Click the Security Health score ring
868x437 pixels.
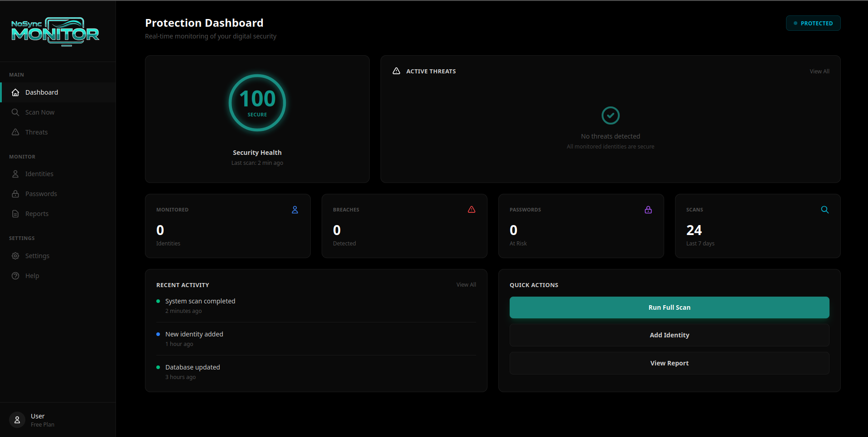[x=257, y=103]
